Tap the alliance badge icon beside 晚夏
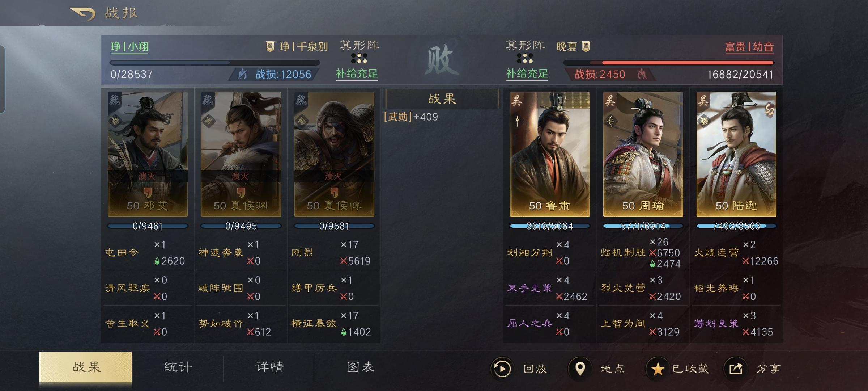 586,46
